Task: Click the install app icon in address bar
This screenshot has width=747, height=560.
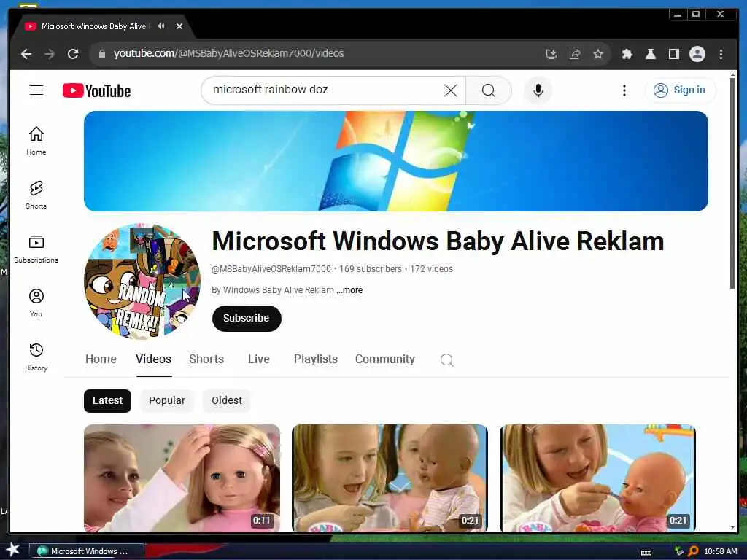Action: pyautogui.click(x=551, y=54)
